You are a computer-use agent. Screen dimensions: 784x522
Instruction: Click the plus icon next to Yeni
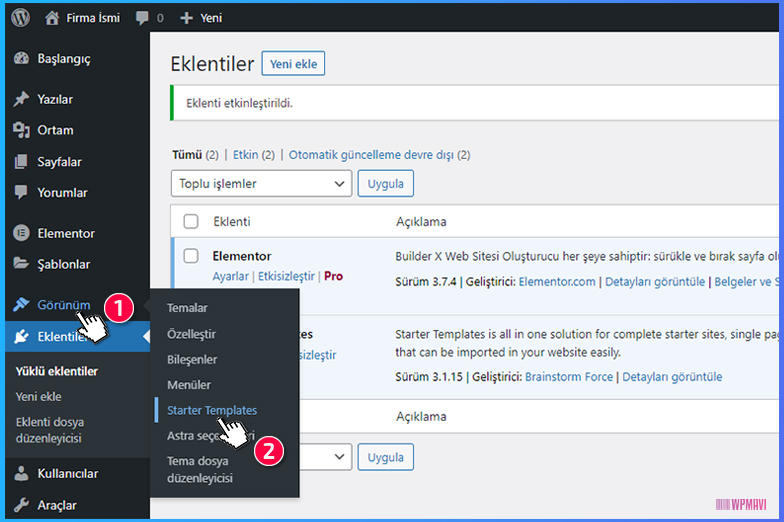(186, 18)
